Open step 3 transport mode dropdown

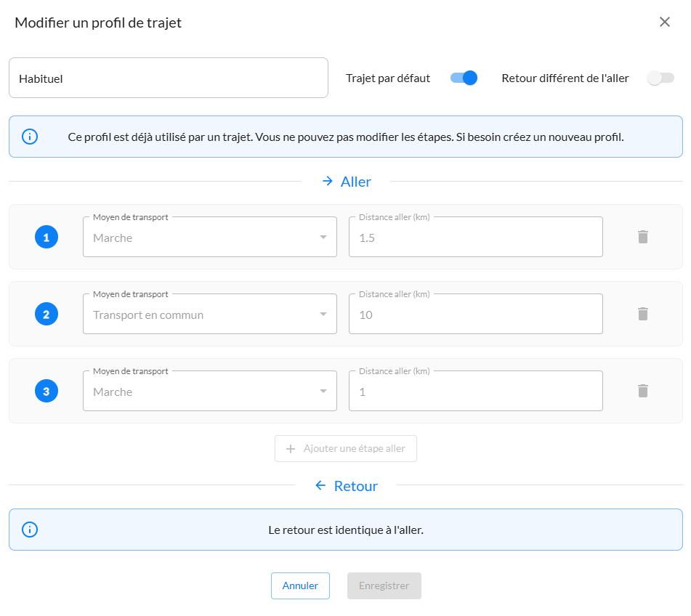tap(209, 392)
